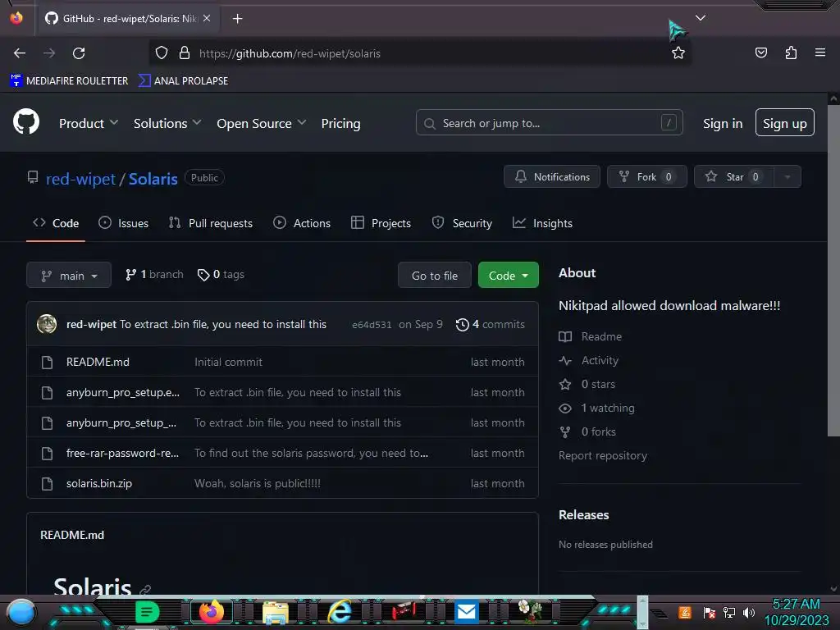Screen dimensions: 840x630
Task: View the 1 watching link
Action: click(596, 408)
